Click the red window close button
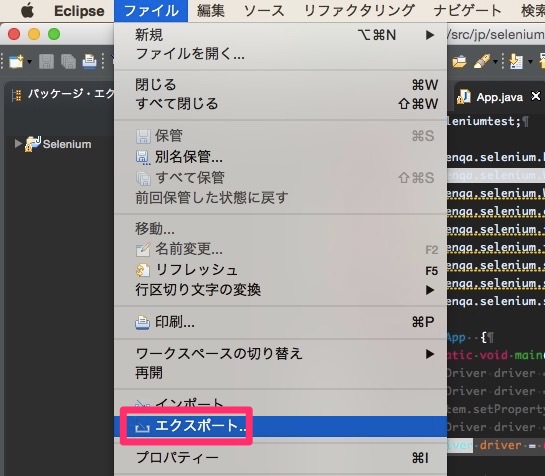This screenshot has width=545, height=476. [x=14, y=34]
